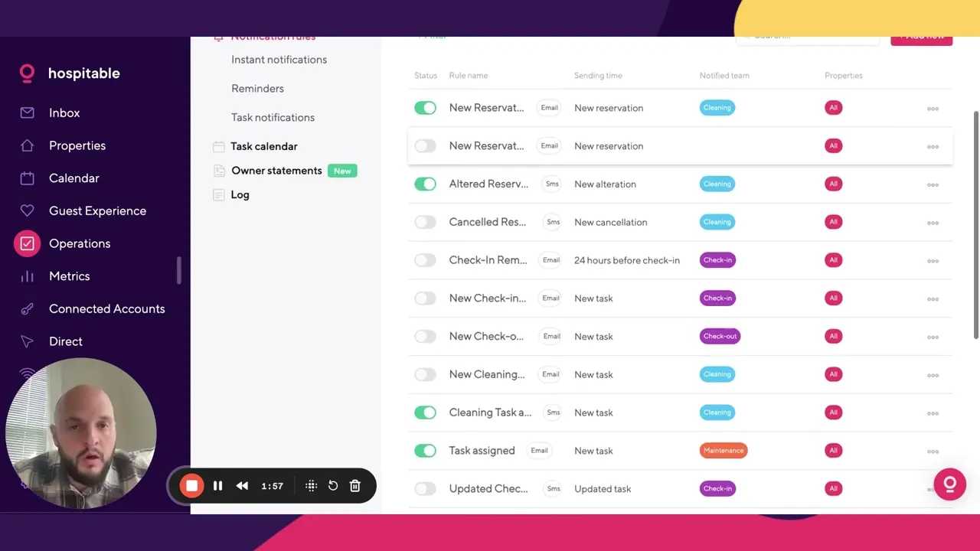Open Inbox envelope icon in sidebar

pyautogui.click(x=27, y=112)
